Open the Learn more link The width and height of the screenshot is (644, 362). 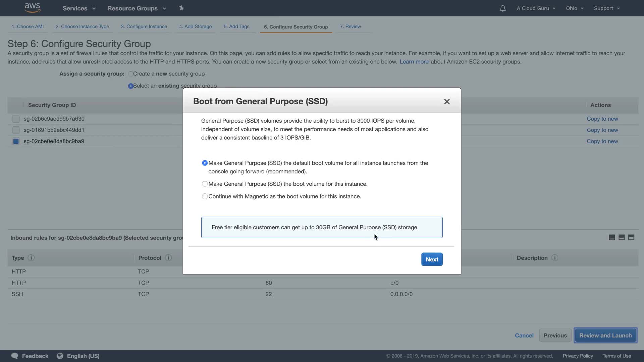(x=414, y=62)
